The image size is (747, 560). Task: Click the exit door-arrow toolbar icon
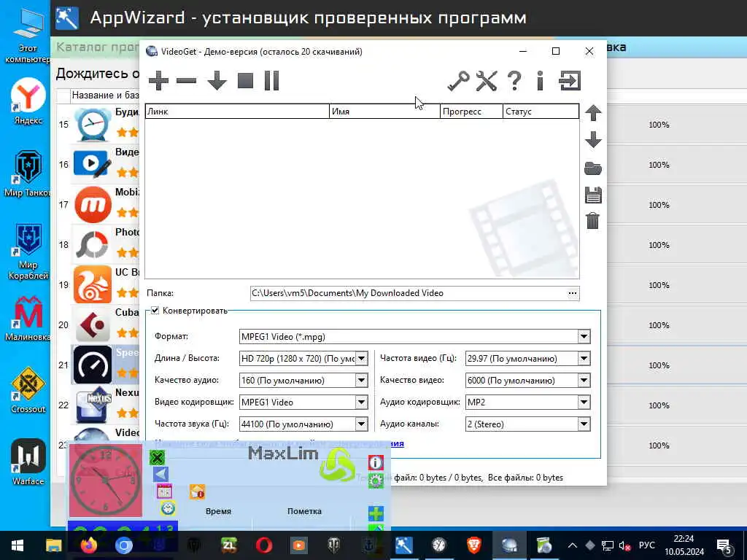570,80
